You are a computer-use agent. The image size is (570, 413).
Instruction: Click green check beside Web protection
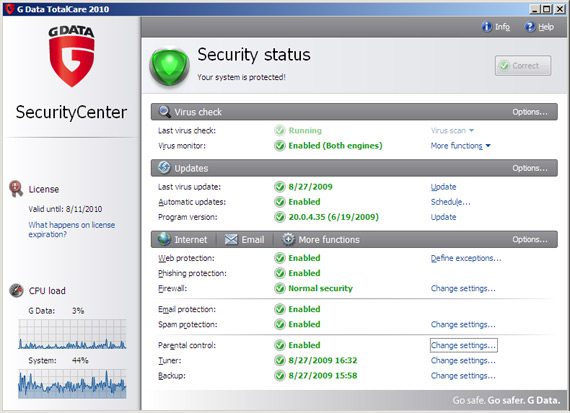tap(280, 258)
